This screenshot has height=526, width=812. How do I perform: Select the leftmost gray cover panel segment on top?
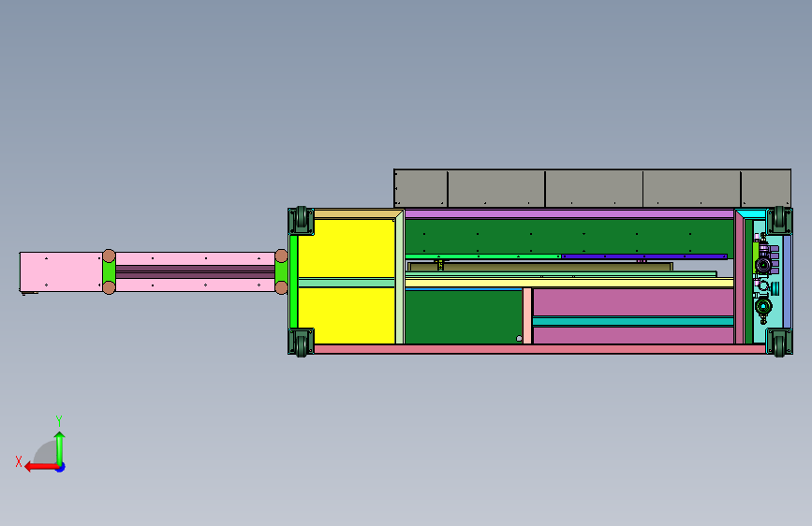(421, 188)
